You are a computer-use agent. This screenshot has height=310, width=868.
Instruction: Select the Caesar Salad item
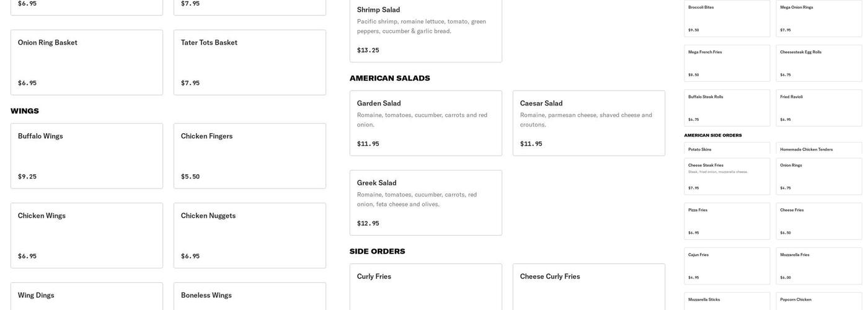(x=588, y=123)
